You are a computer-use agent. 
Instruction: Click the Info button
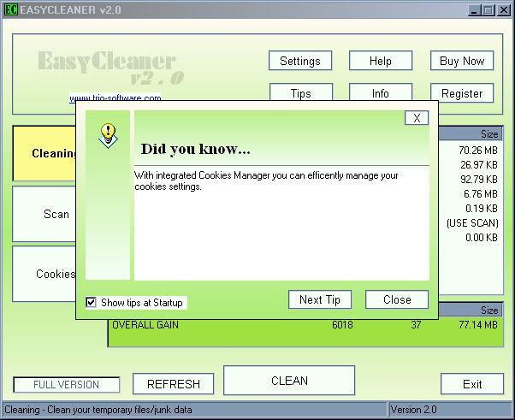pos(381,92)
